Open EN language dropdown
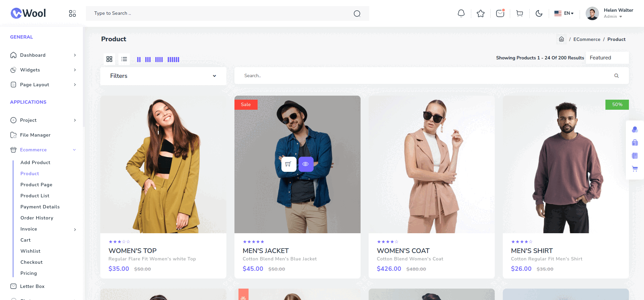The height and width of the screenshot is (300, 644). [564, 13]
